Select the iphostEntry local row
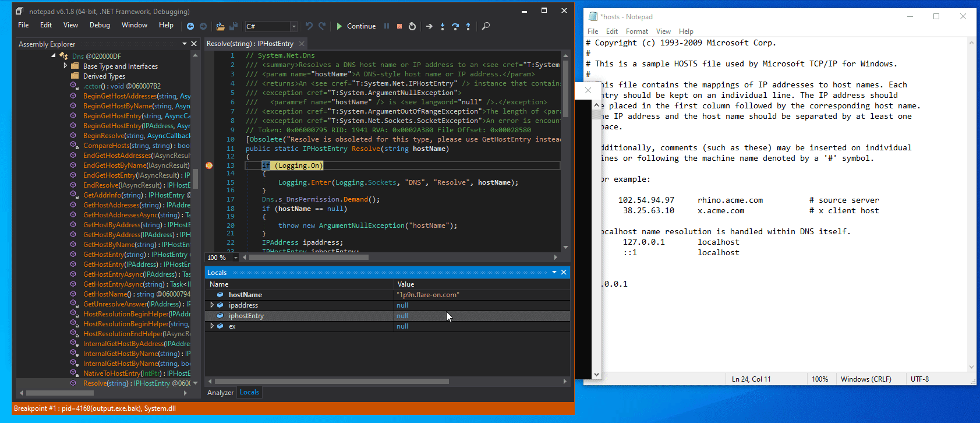The height and width of the screenshot is (423, 980). coord(387,316)
